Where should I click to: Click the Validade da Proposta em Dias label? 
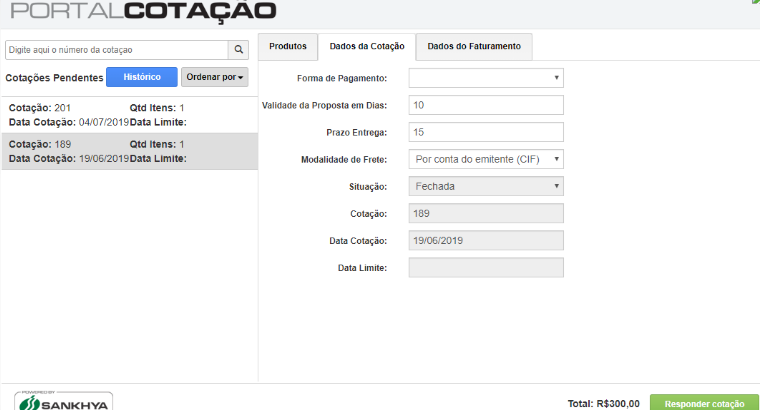[x=324, y=106]
